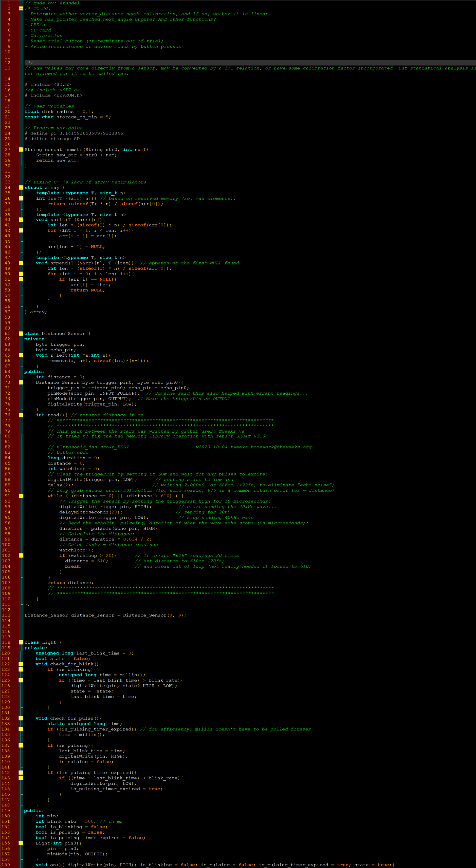This screenshot has width=476, height=868.
Task: Collapse the void append template function
Action: [21, 263]
